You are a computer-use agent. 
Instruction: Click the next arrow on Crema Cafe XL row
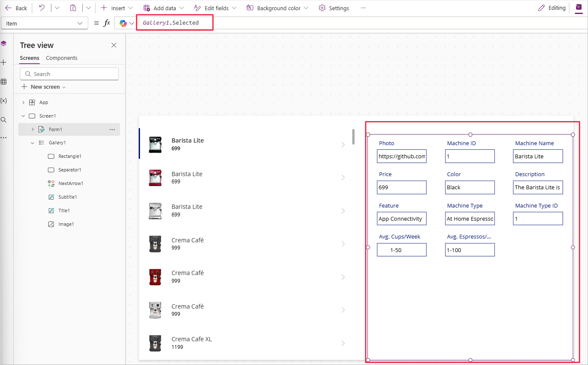point(343,343)
